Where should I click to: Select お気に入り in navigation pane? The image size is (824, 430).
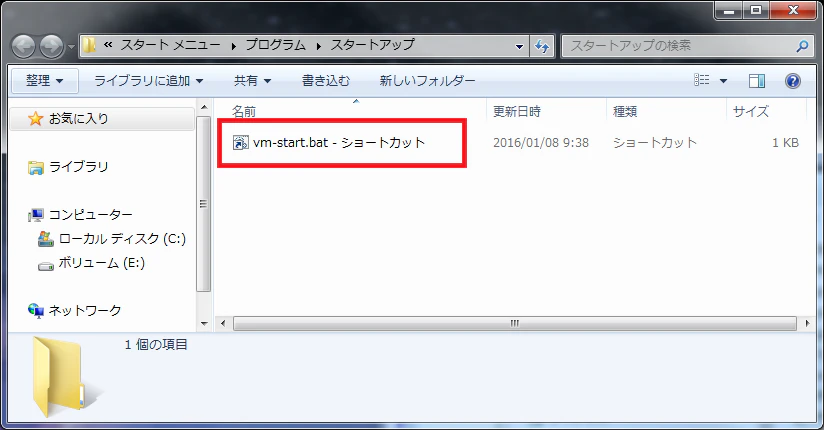point(102,119)
